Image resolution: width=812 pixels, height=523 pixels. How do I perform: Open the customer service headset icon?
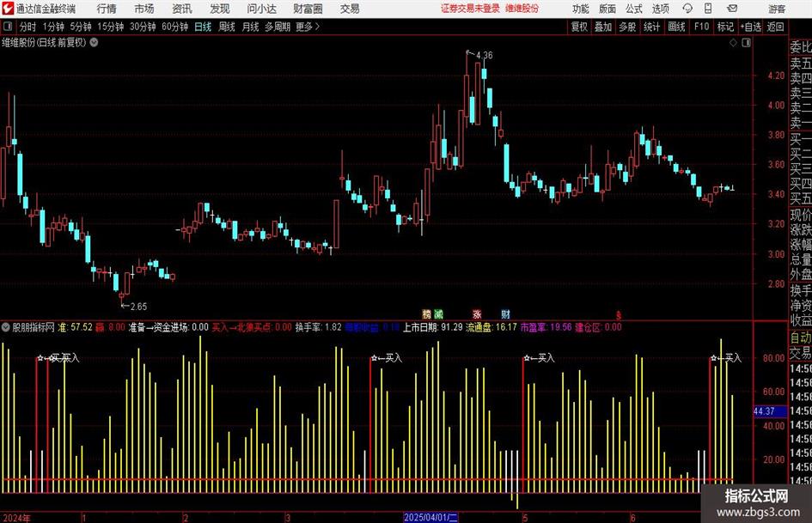point(687,9)
